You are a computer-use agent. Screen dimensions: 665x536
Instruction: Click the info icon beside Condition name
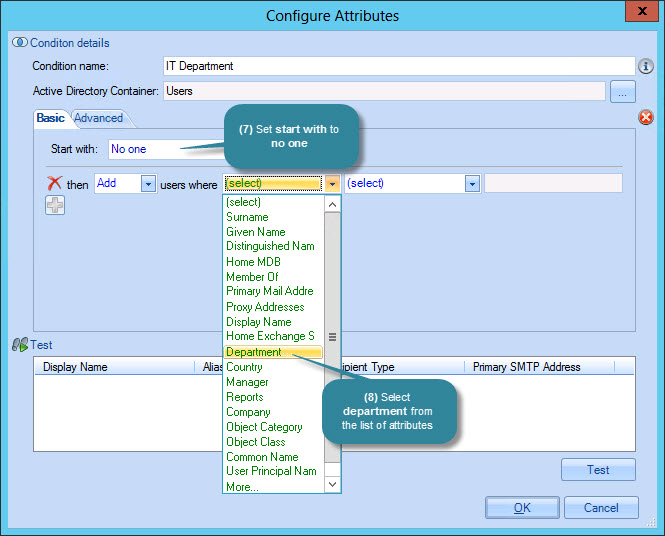[x=645, y=66]
